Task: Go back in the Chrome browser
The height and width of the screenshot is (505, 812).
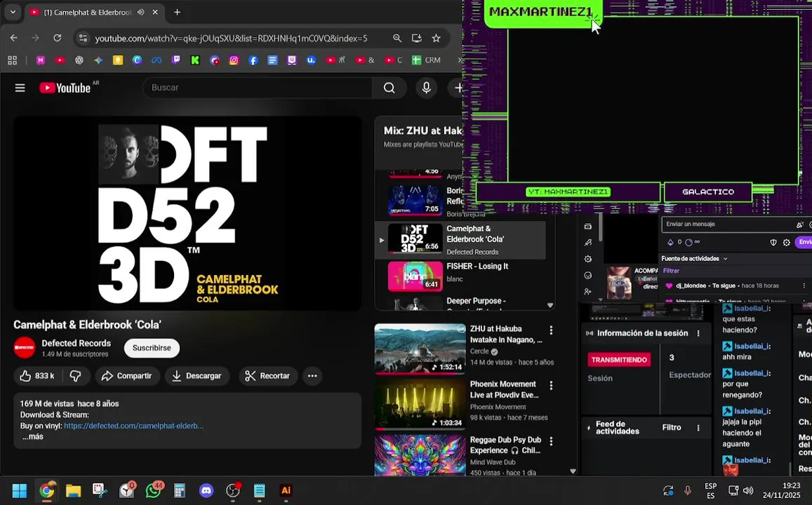Action: coord(14,38)
